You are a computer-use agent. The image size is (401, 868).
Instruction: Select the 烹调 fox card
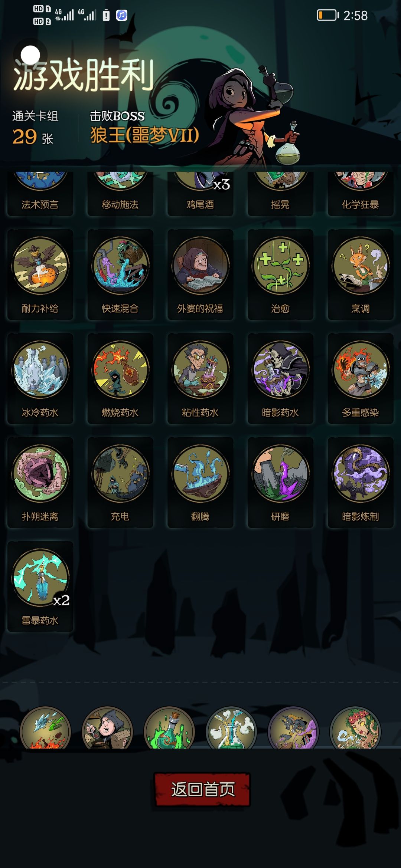pyautogui.click(x=361, y=275)
